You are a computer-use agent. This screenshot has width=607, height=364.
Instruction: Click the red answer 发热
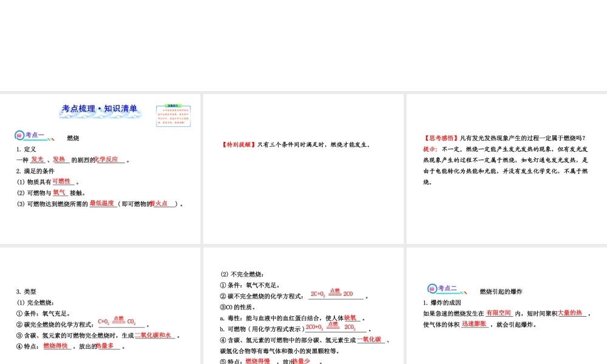click(59, 160)
